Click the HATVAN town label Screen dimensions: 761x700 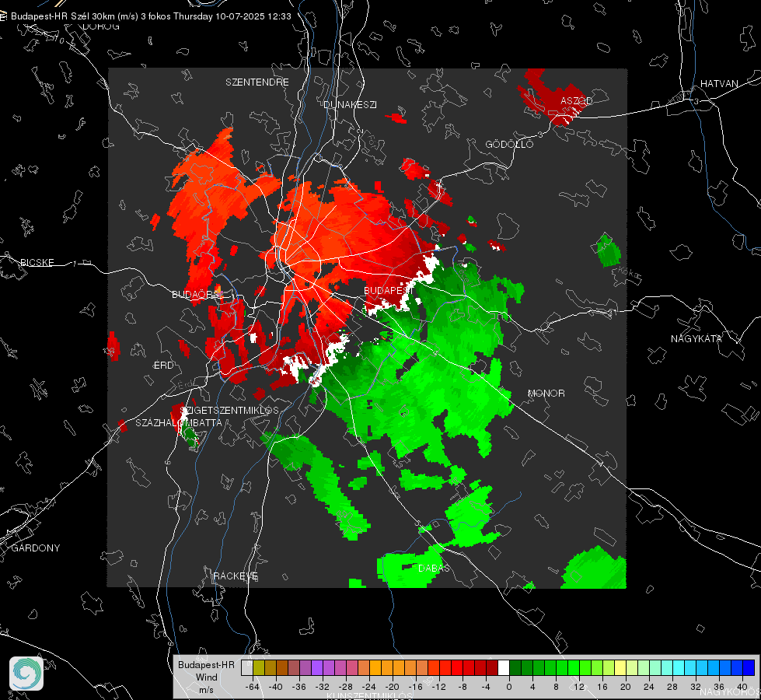[x=719, y=83]
